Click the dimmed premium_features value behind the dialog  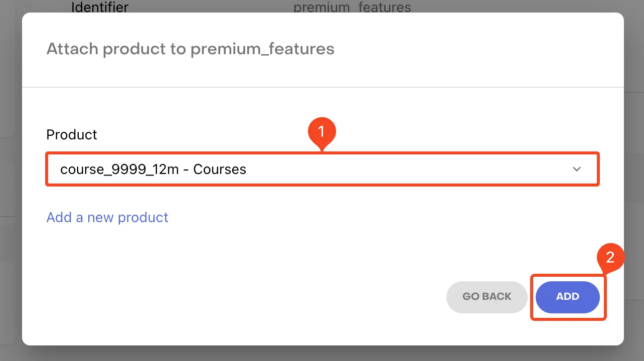[352, 7]
